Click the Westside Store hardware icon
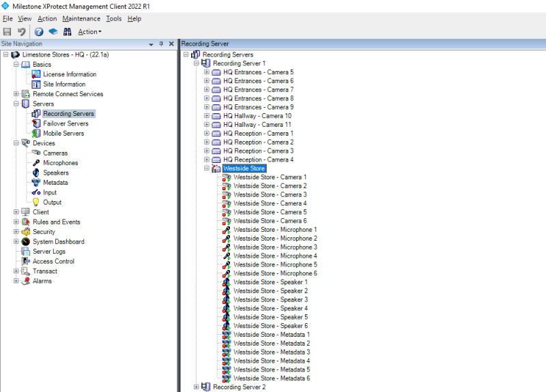The height and width of the screenshot is (392, 546). click(216, 168)
